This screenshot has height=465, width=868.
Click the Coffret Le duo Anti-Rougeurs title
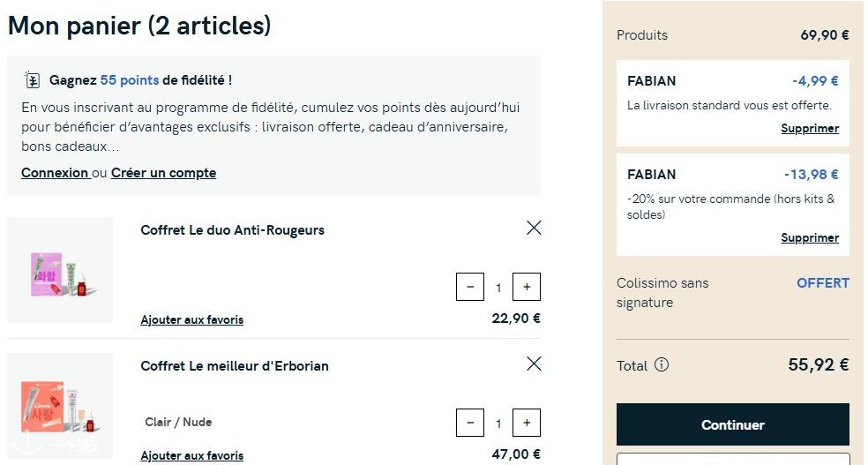point(232,230)
